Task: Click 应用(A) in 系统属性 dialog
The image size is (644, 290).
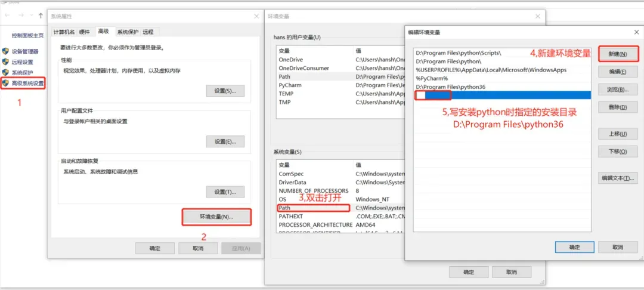Action: (x=241, y=248)
